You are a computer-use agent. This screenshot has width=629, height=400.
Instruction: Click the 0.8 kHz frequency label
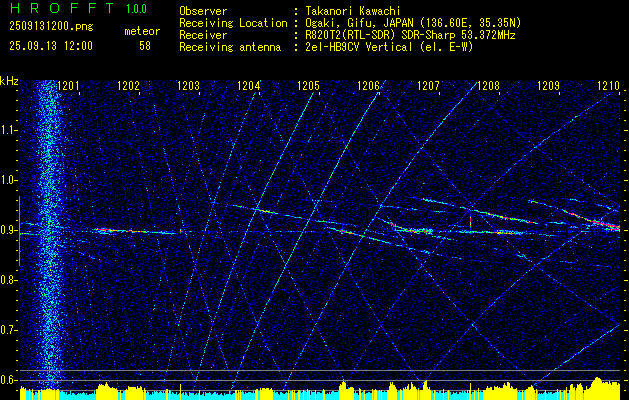[9, 280]
